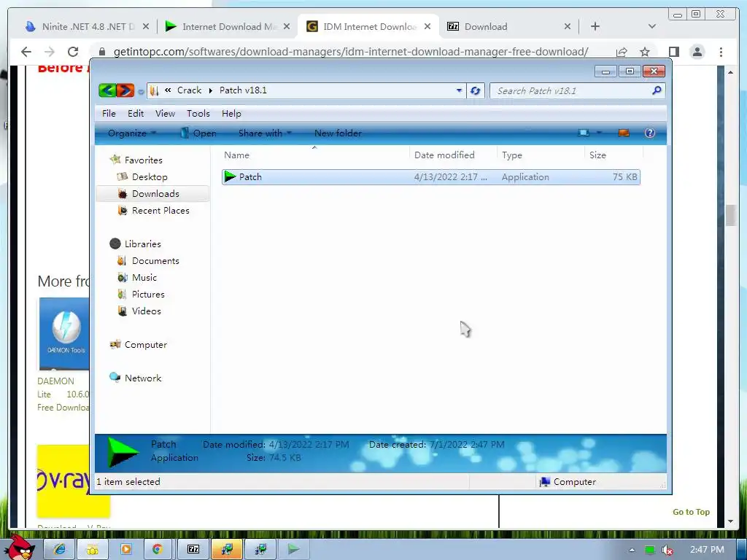This screenshot has height=560, width=747.
Task: Click Open in the Explorer toolbar
Action: click(x=198, y=133)
